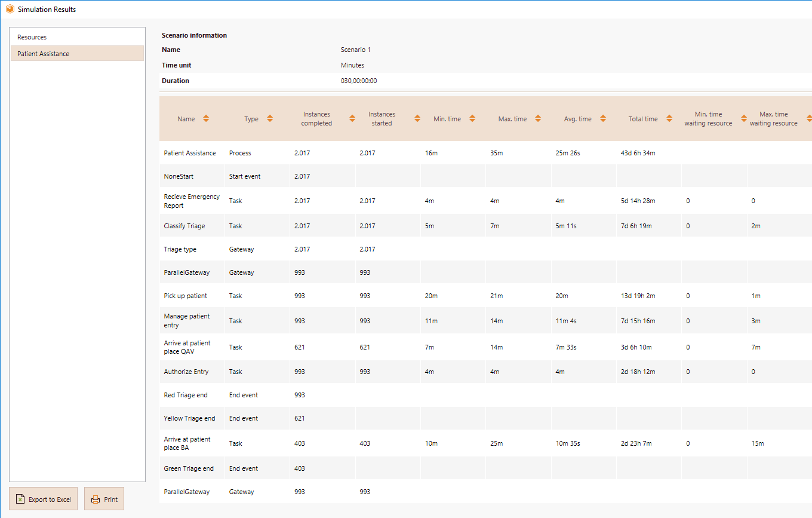This screenshot has width=812, height=518.
Task: Click Excel icon on Export button
Action: [x=20, y=499]
